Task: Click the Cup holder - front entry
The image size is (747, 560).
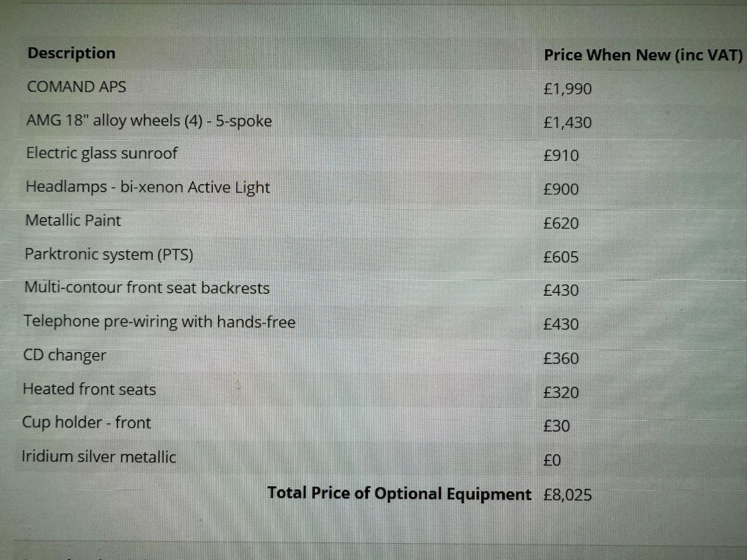Action: pyautogui.click(x=87, y=423)
